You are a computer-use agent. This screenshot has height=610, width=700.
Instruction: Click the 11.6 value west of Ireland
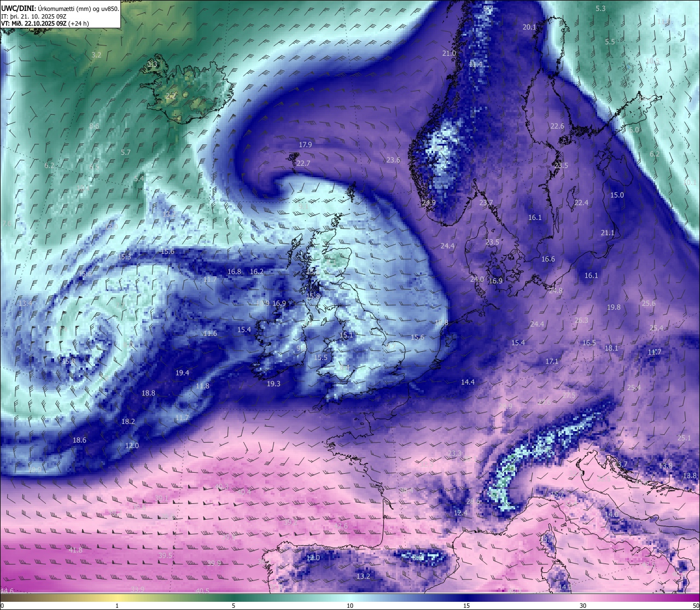click(x=210, y=333)
